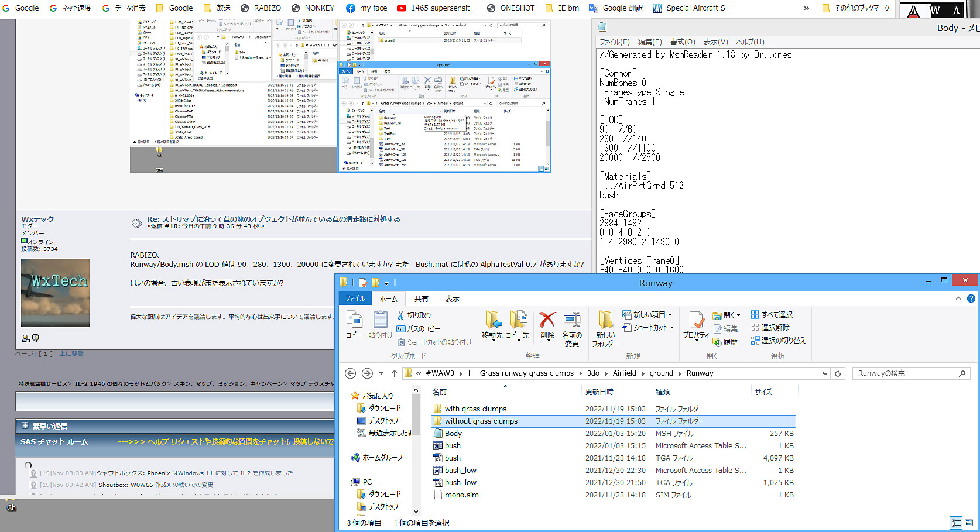Click Paste shortcut (ショートカットの貼り付け)
This screenshot has width=980, height=532.
[x=434, y=342]
